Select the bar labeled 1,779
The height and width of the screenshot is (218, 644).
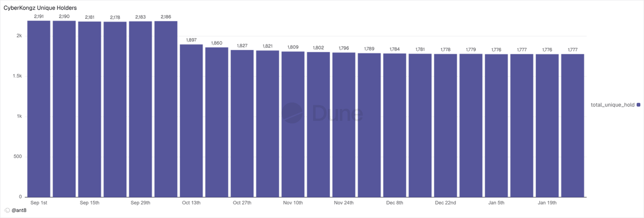[471, 126]
